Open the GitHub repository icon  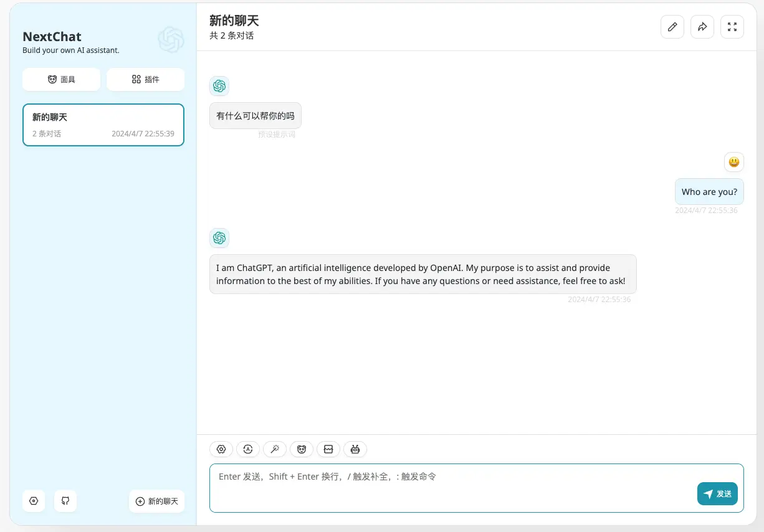[x=65, y=501]
